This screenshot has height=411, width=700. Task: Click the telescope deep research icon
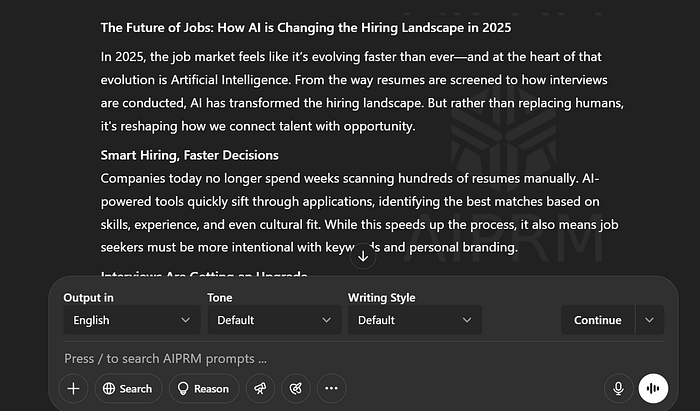pos(260,389)
